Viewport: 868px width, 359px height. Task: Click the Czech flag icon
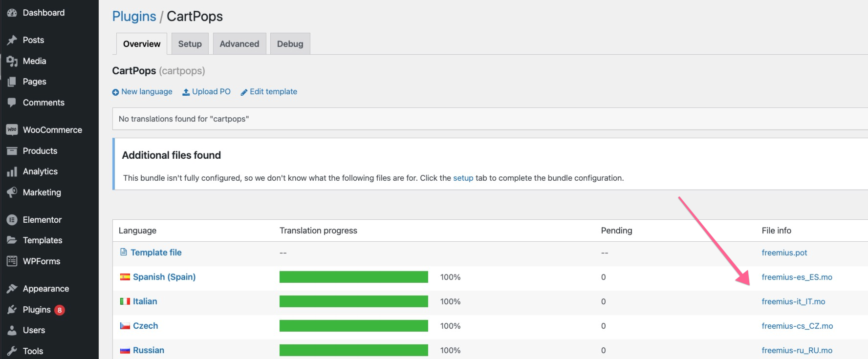(125, 326)
